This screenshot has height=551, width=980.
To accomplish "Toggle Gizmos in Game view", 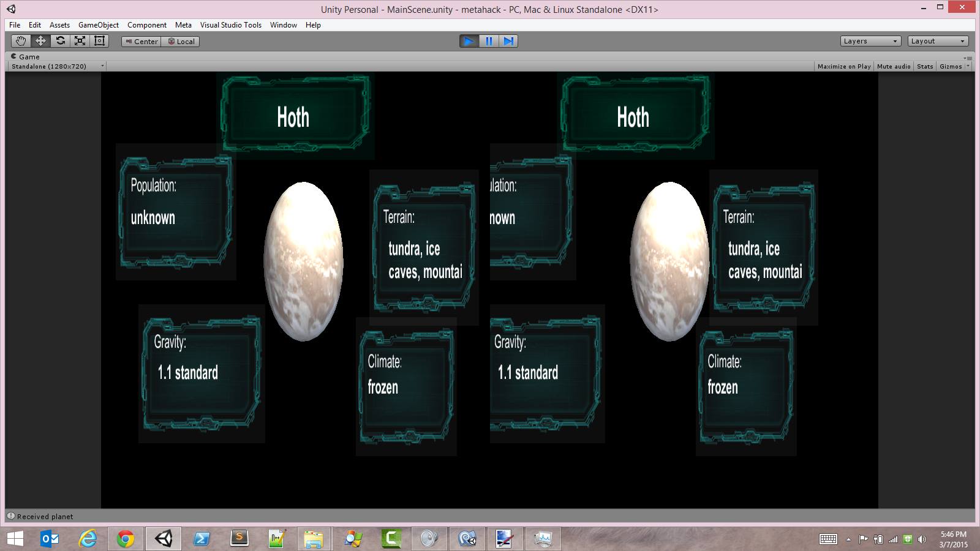I will 951,66.
